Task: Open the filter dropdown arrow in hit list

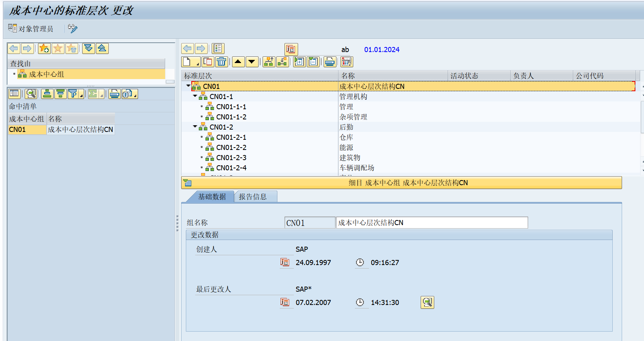Action: point(81,95)
